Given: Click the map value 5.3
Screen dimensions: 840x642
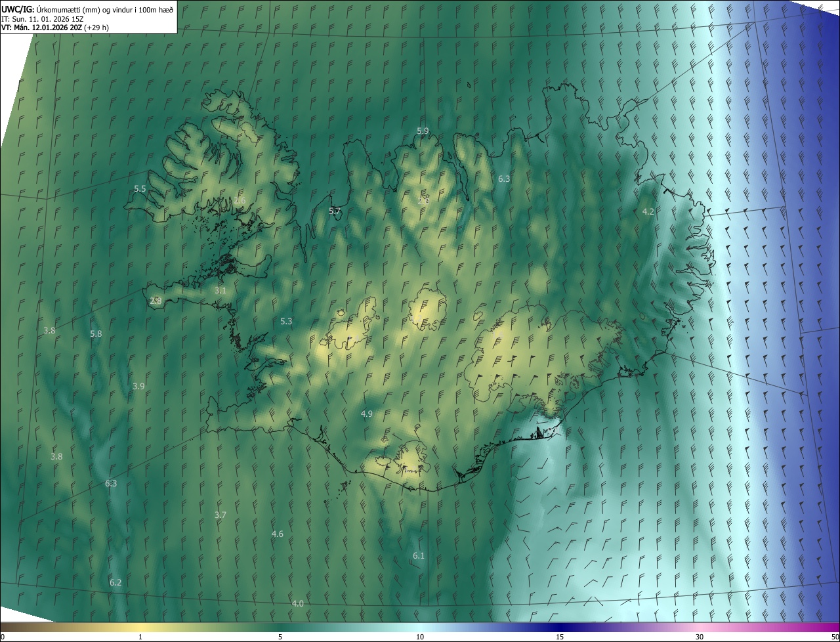Looking at the screenshot, I should (x=286, y=322).
